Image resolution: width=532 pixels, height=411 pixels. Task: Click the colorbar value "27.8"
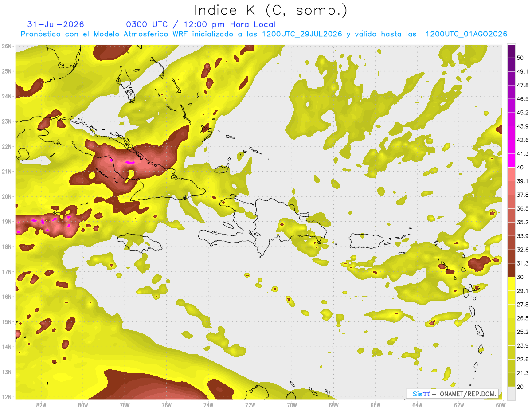tap(522, 305)
